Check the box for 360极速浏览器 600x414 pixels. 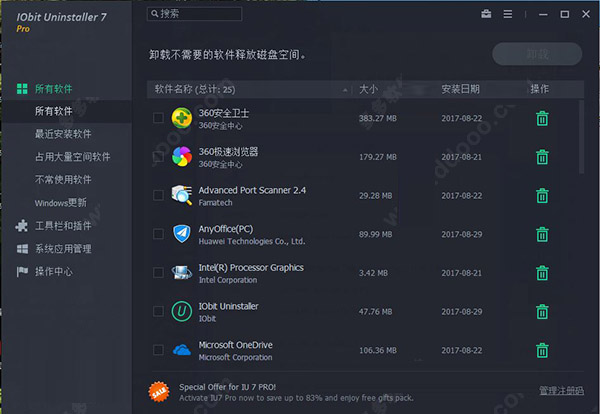pos(158,156)
